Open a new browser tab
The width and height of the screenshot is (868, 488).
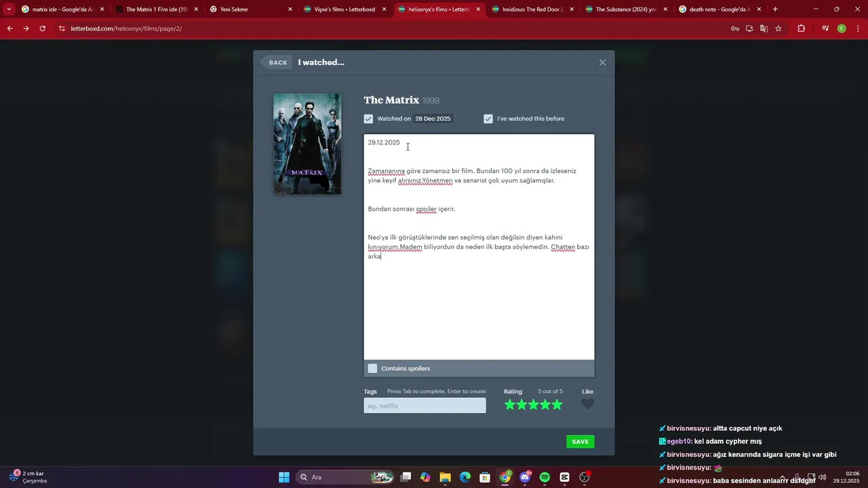(x=775, y=9)
